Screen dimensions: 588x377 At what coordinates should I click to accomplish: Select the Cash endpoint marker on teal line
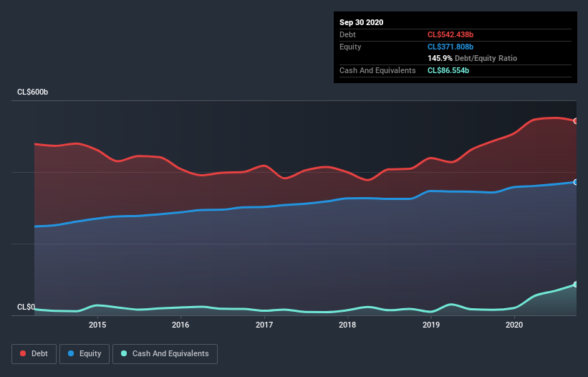(576, 285)
